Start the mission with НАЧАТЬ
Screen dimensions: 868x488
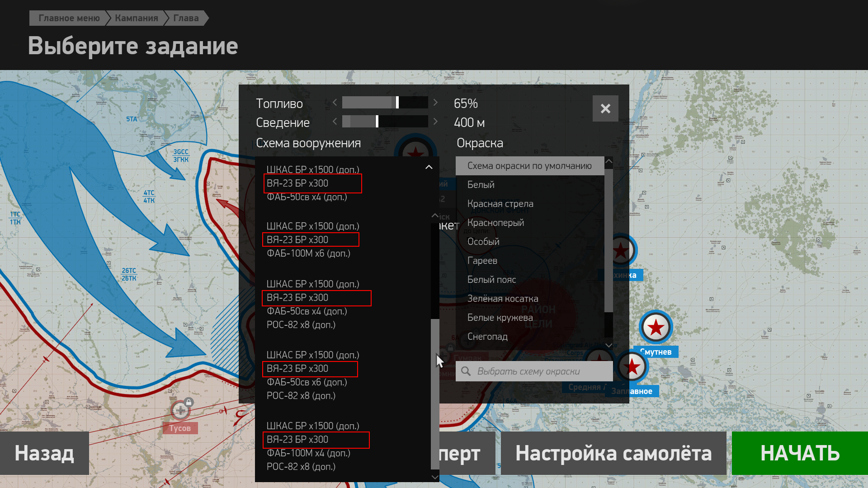(x=800, y=453)
